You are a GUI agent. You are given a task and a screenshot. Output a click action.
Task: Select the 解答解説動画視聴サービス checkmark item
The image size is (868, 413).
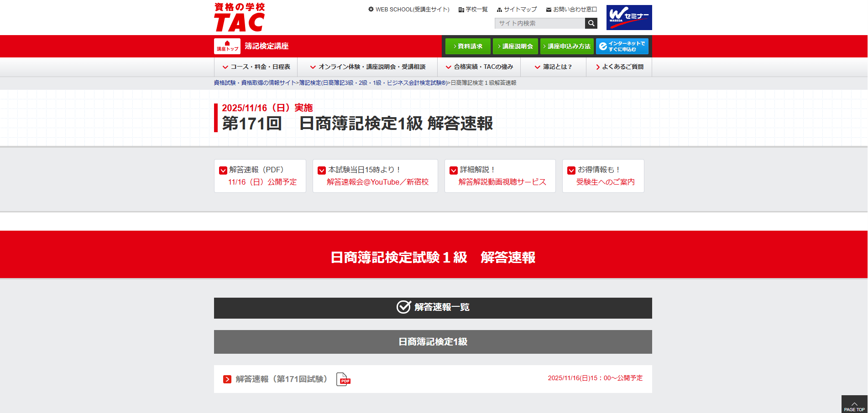click(x=500, y=176)
